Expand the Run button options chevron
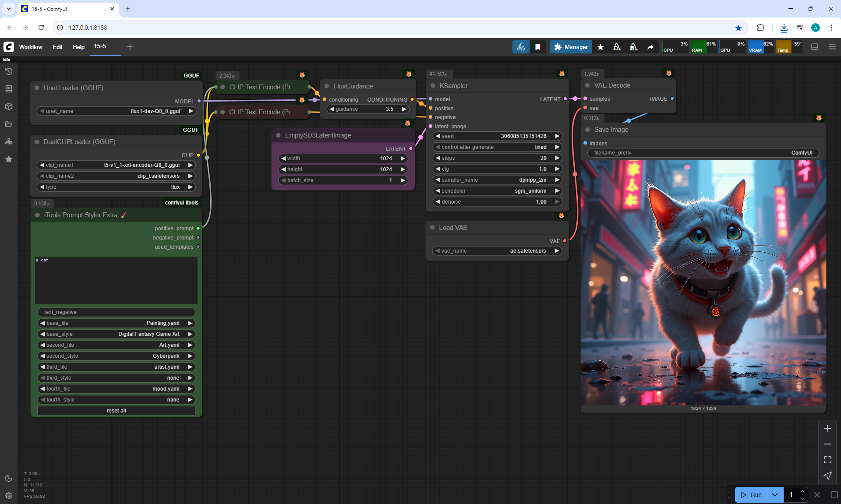841x504 pixels. pyautogui.click(x=774, y=495)
